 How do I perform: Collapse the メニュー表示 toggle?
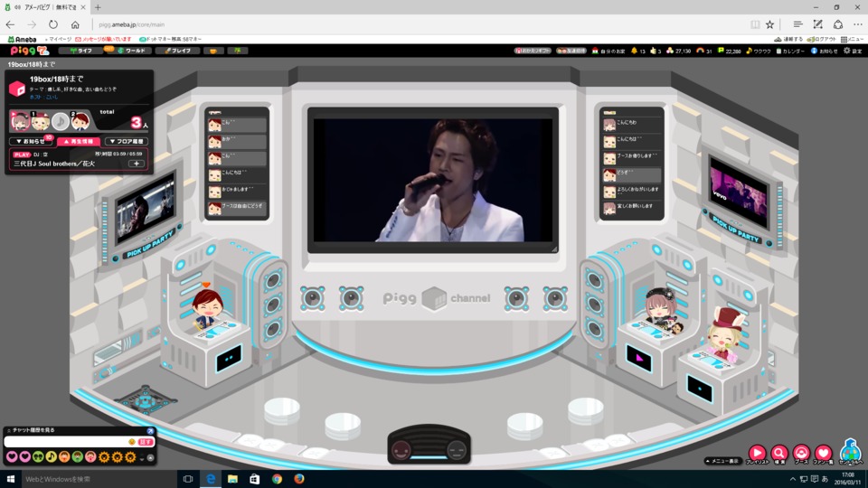point(722,461)
